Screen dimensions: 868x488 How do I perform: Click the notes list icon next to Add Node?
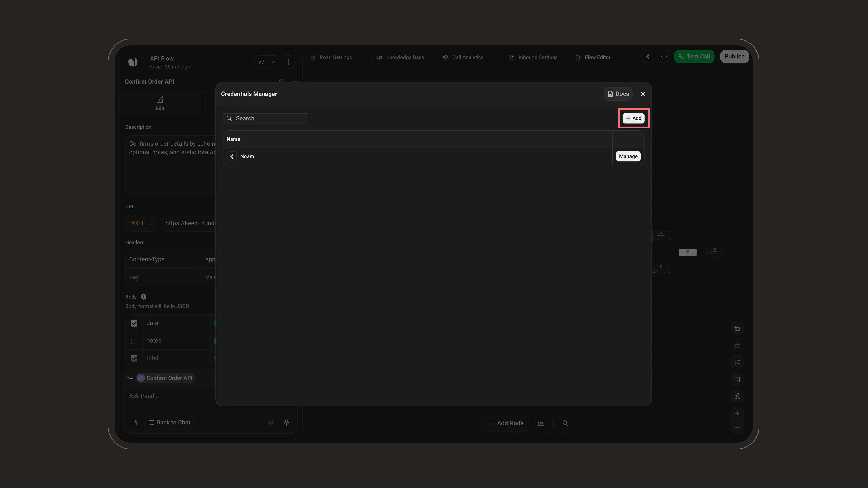(541, 423)
